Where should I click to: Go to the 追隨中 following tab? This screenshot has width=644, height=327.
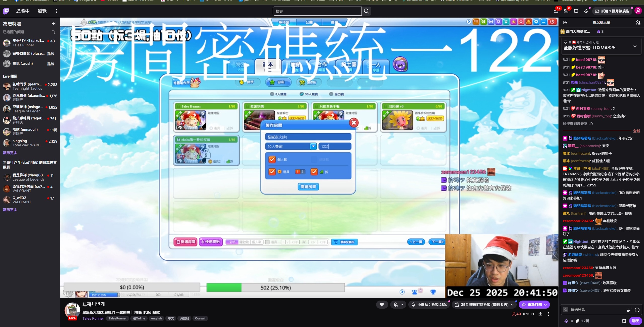[x=23, y=11]
